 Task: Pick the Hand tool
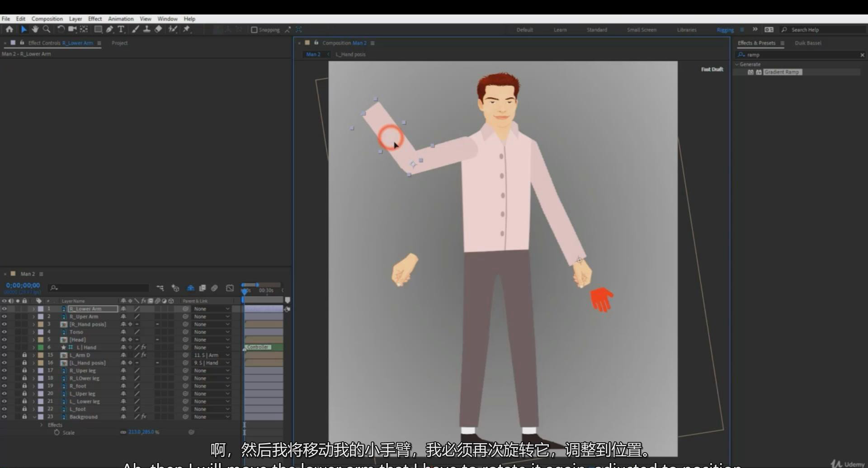point(35,29)
